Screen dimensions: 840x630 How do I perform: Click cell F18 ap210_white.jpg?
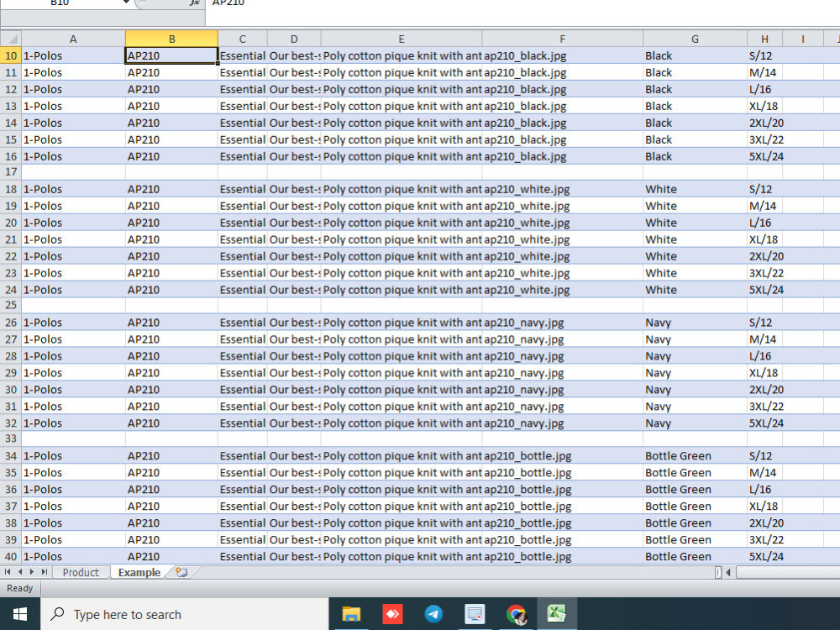[563, 189]
